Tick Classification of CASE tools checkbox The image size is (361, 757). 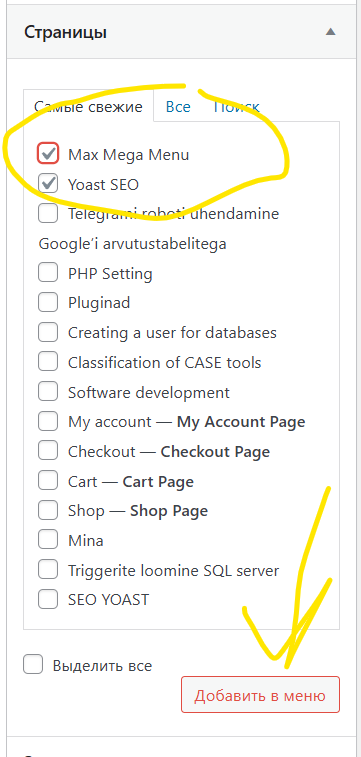48,362
